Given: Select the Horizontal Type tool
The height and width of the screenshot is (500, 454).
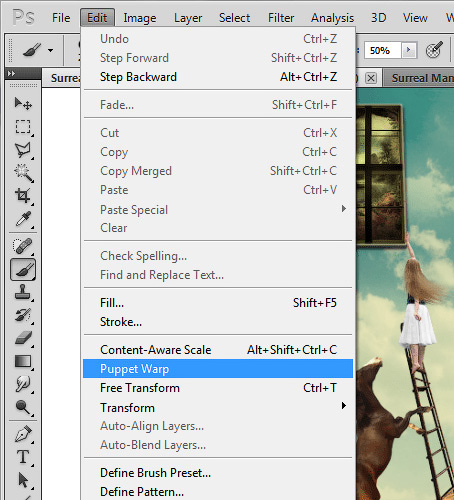Looking at the screenshot, I should pyautogui.click(x=23, y=457).
